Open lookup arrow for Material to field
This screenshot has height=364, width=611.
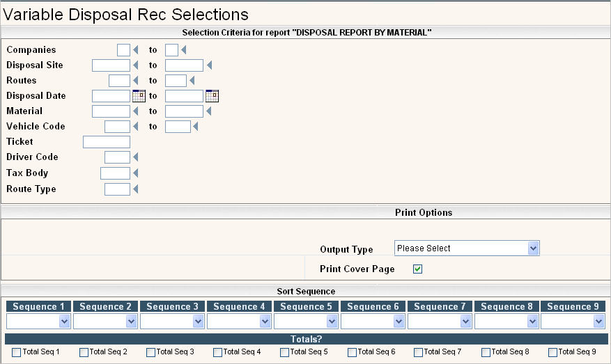(x=209, y=111)
